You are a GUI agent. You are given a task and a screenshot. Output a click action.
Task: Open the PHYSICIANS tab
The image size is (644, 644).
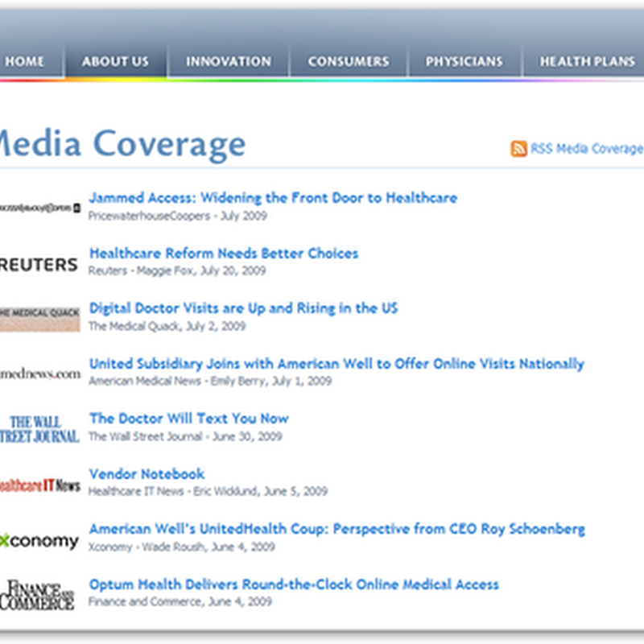[x=464, y=62]
